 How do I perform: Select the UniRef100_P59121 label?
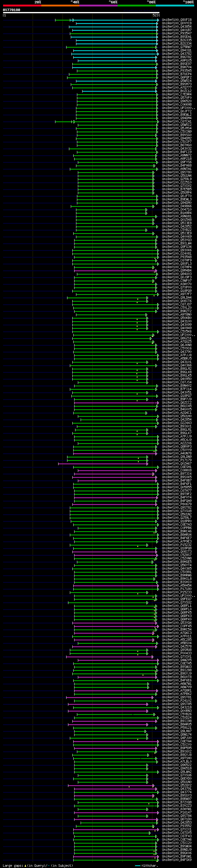click(176, 728)
